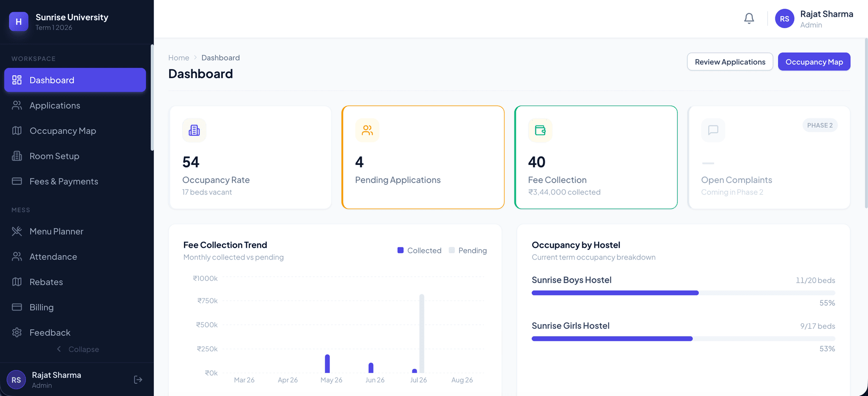Select Room Setup in the sidebar
Viewport: 868px width, 396px height.
pos(75,156)
